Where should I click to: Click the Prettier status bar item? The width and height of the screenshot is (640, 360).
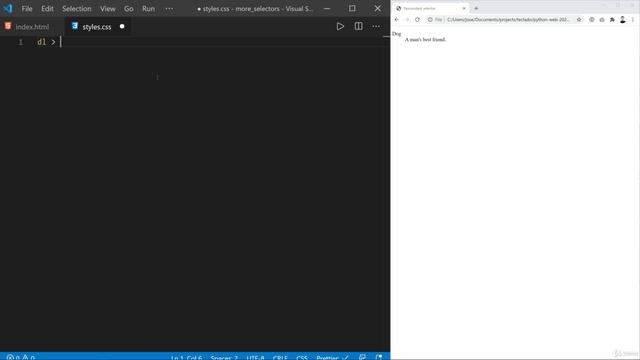(x=332, y=357)
